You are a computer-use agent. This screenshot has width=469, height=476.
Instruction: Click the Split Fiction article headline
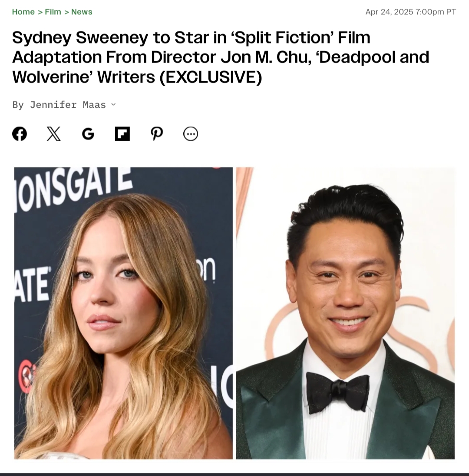pos(221,57)
